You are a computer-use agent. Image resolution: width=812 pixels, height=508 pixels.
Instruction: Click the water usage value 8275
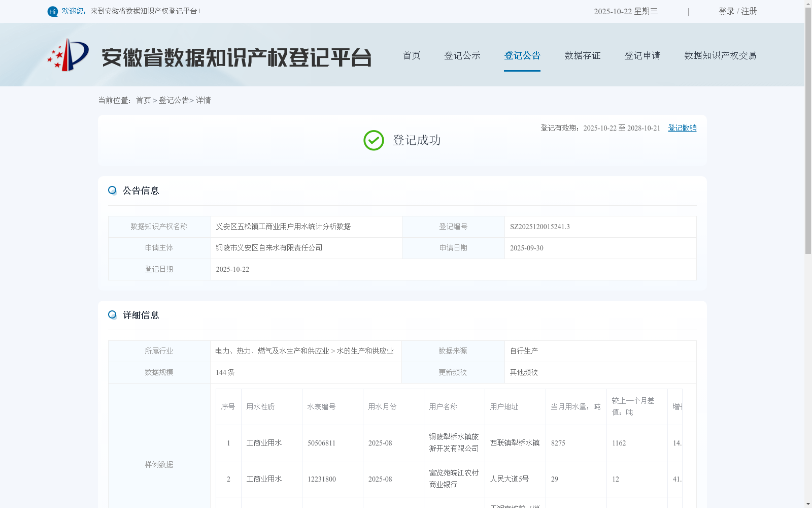coord(558,443)
